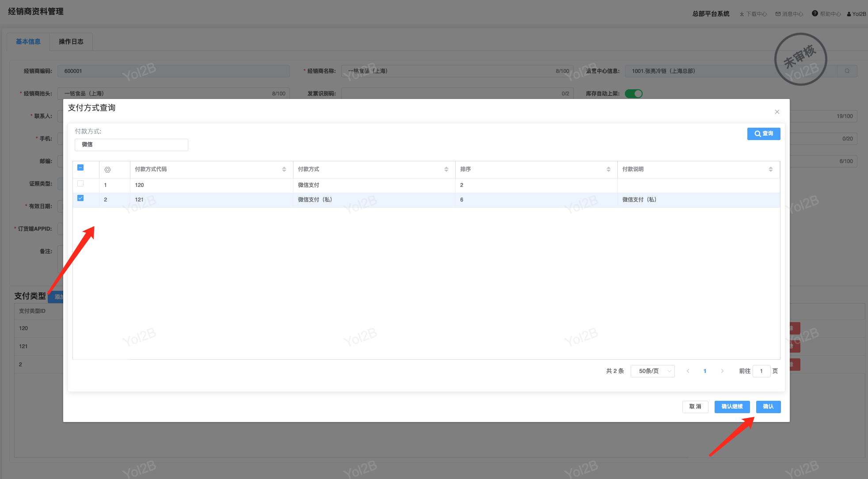Switch to the 操作日志 tab
The image size is (868, 479).
pos(71,42)
